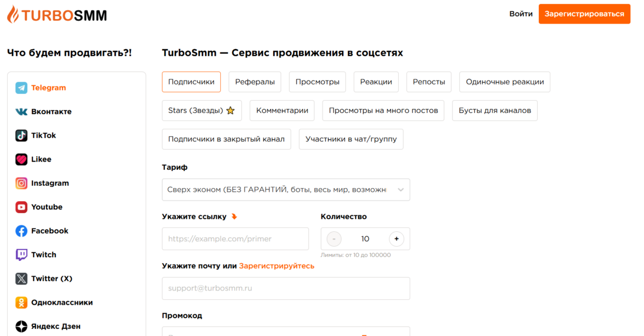This screenshot has width=644, height=336.
Task: Choose the TikTok icon
Action: [21, 135]
